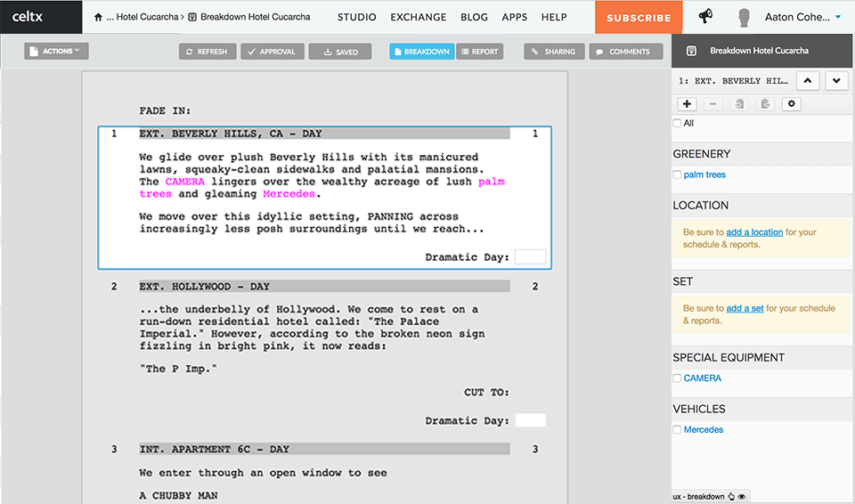Open announcements megaphone icon
The image size is (855, 504).
[705, 16]
